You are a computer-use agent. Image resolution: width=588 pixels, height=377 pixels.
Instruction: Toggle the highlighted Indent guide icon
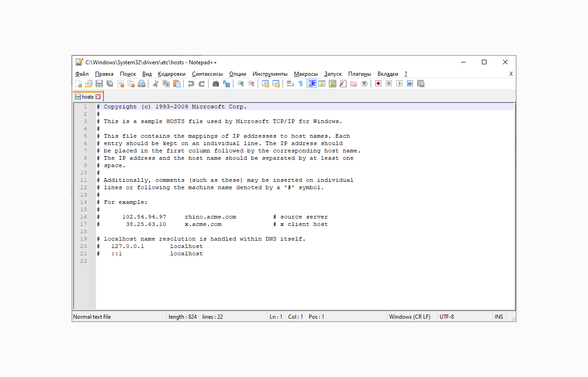point(311,84)
